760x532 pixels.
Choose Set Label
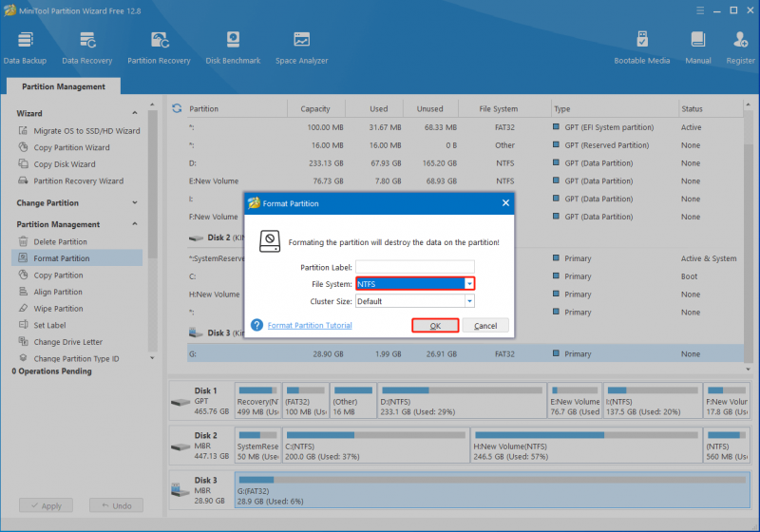click(42, 325)
